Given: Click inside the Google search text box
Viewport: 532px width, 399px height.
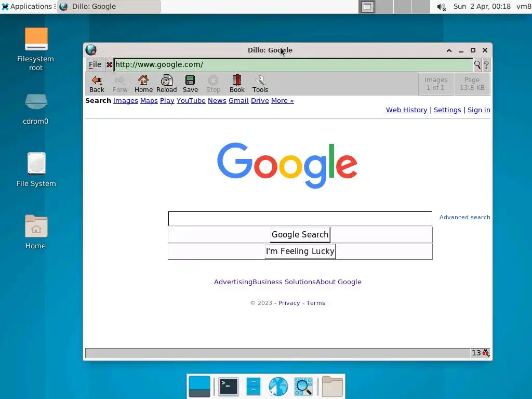Looking at the screenshot, I should click(x=300, y=219).
